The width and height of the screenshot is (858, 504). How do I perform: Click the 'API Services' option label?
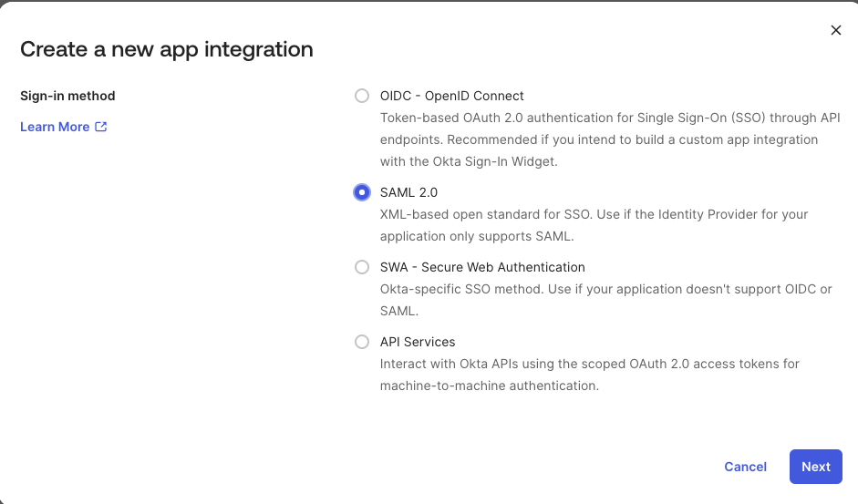[418, 342]
